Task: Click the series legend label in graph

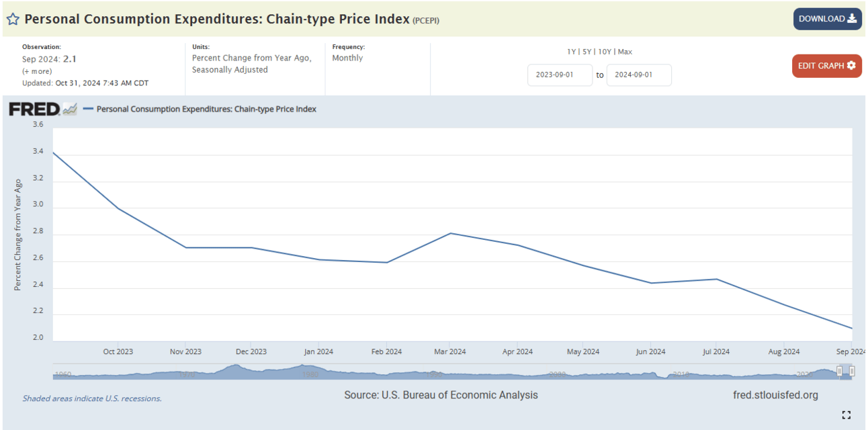Action: (x=206, y=109)
